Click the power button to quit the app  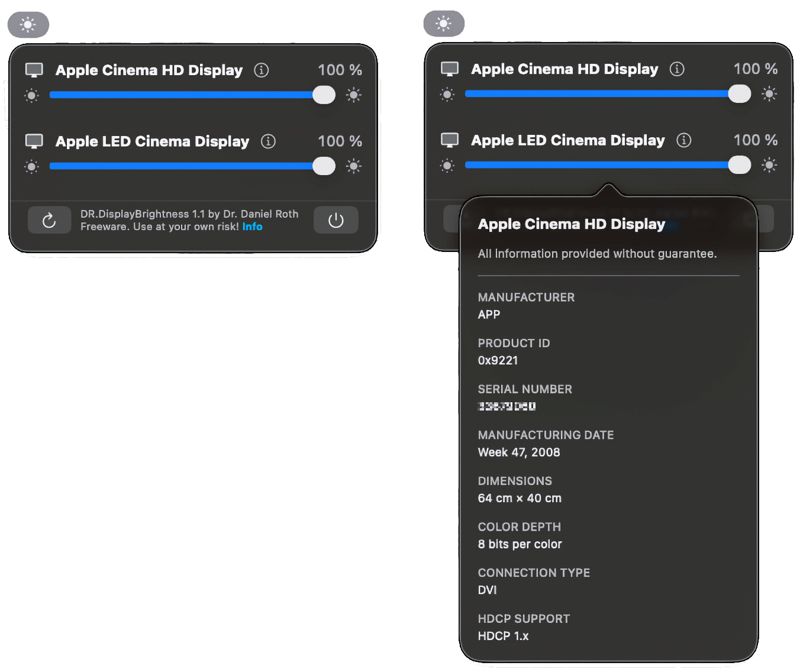[336, 220]
